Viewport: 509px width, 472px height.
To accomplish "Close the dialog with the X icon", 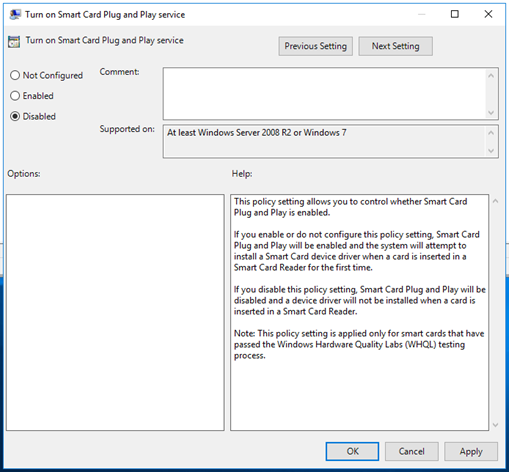I will point(488,14).
